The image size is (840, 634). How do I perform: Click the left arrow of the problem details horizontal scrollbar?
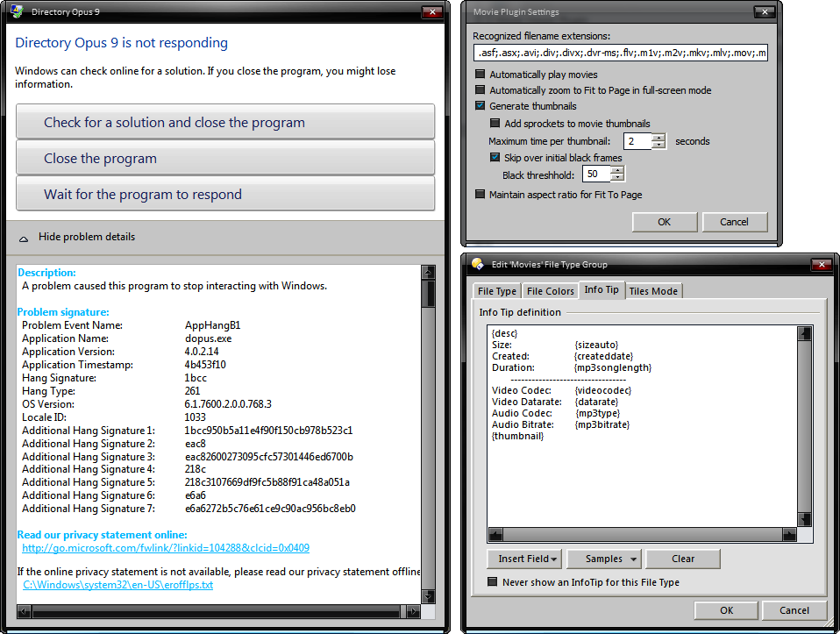click(x=24, y=611)
